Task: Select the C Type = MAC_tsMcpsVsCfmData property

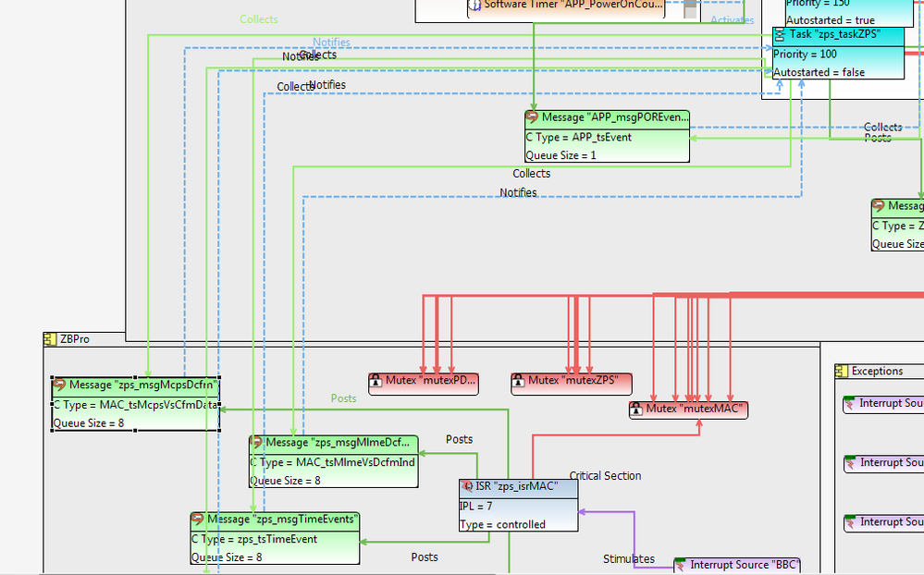Action: [x=136, y=405]
